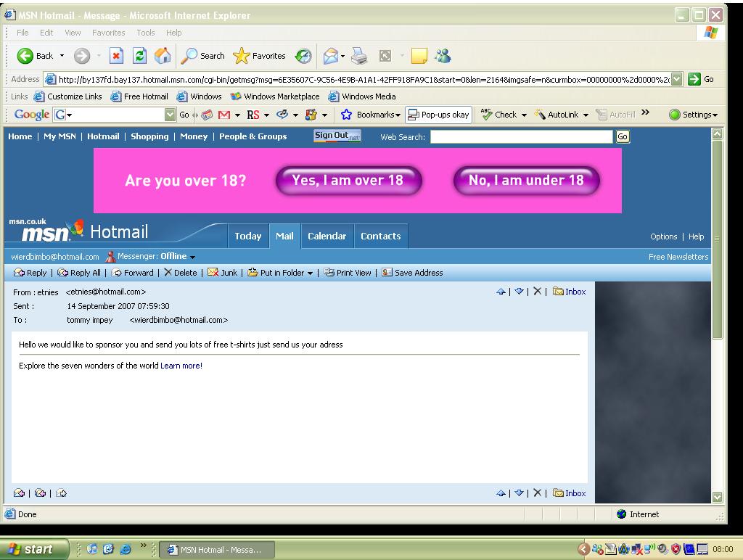The image size is (743, 560).
Task: Go to next message using down arrow in header
Action: click(519, 292)
